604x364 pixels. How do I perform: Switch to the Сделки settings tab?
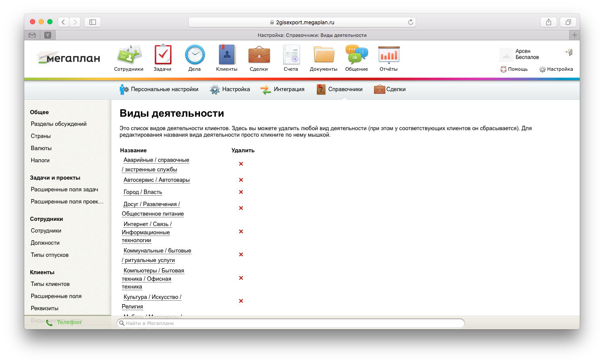pos(390,89)
